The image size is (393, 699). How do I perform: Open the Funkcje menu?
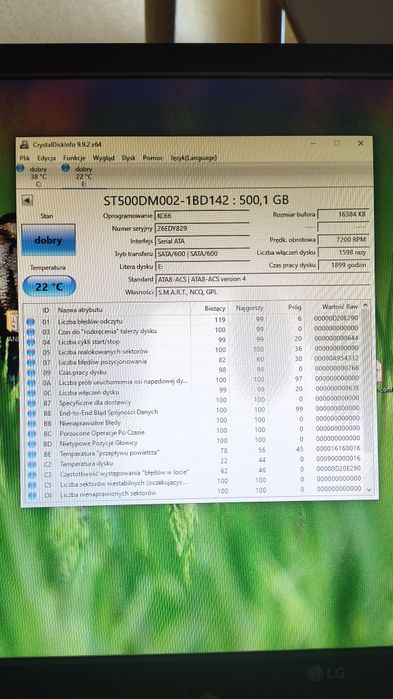pyautogui.click(x=74, y=158)
